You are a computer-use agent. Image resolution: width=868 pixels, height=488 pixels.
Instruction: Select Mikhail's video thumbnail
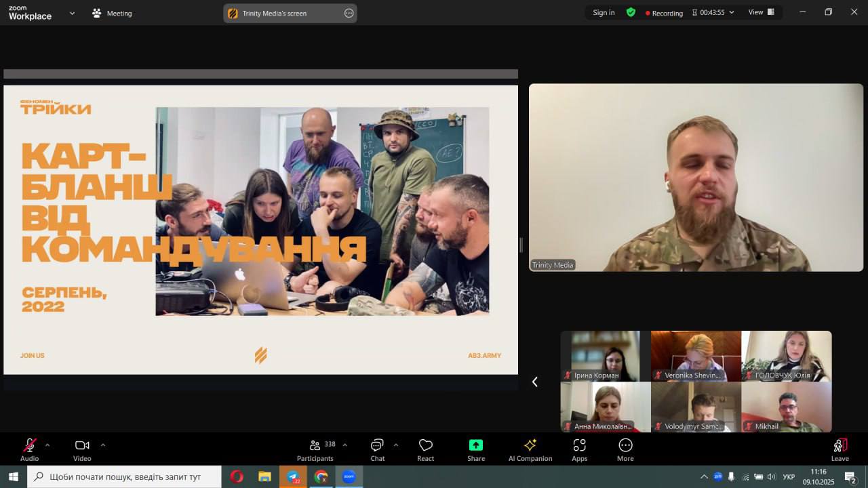point(786,407)
